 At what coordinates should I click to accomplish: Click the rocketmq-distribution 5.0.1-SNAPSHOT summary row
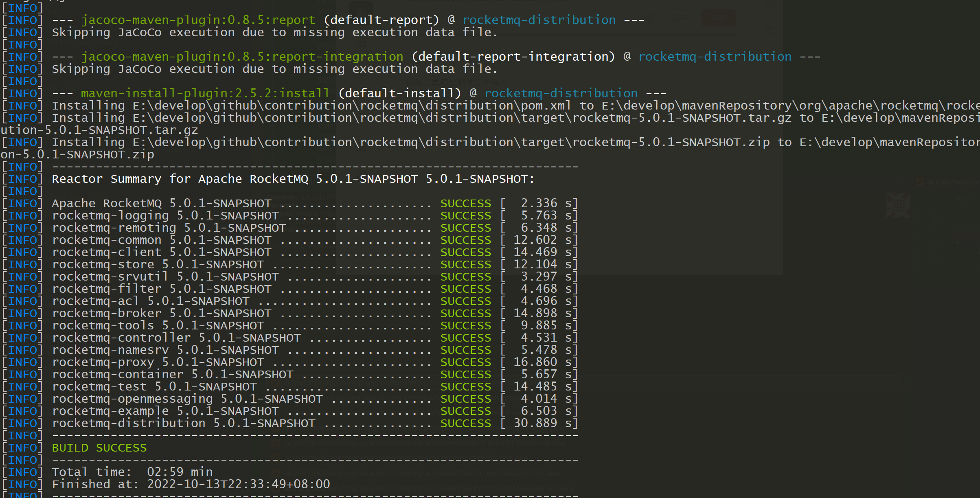(x=183, y=423)
